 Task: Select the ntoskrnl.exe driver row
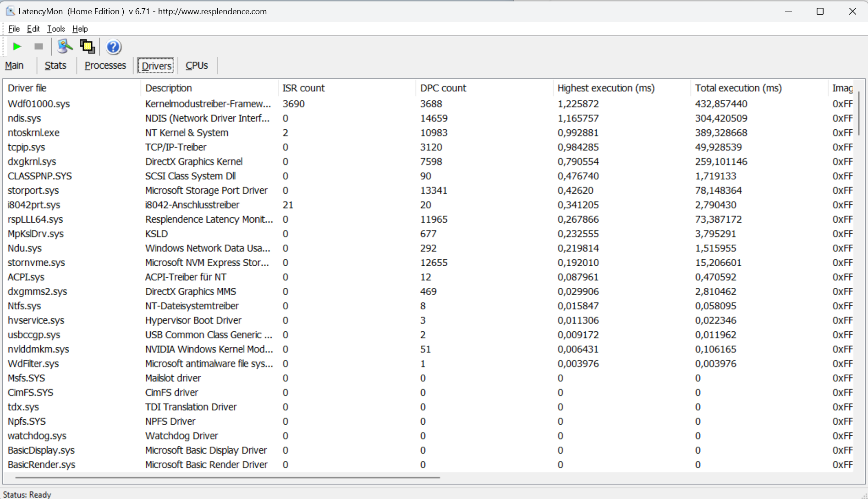pos(429,133)
